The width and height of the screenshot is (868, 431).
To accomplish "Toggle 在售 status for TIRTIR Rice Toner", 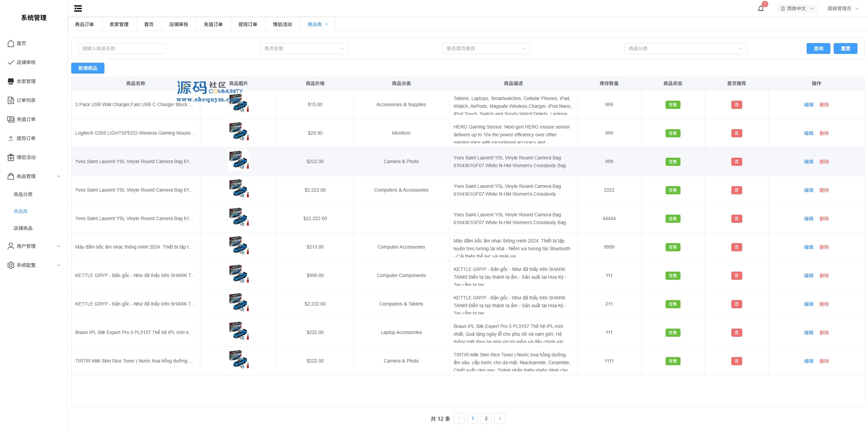I will [673, 361].
